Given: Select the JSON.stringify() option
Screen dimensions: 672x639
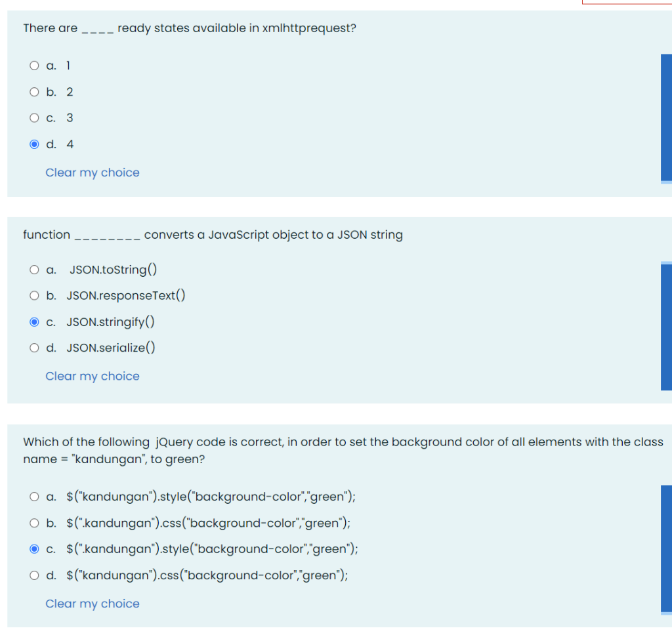Looking at the screenshot, I should point(33,321).
